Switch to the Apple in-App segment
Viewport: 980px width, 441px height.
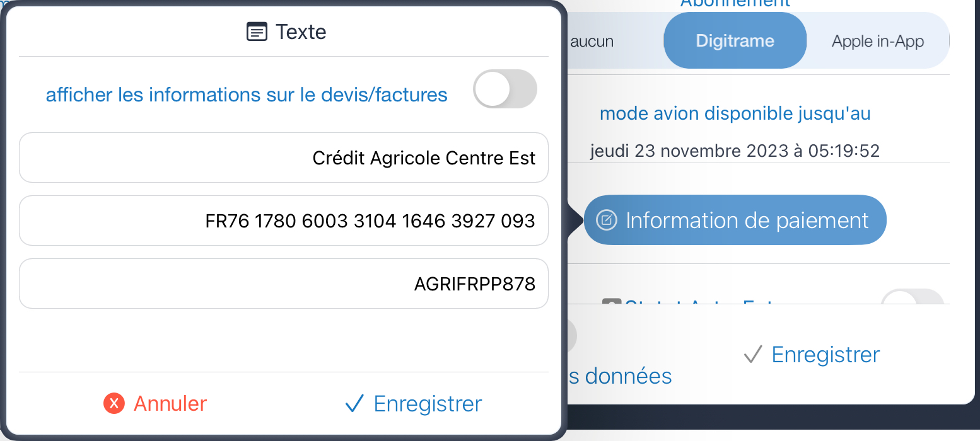pyautogui.click(x=878, y=42)
